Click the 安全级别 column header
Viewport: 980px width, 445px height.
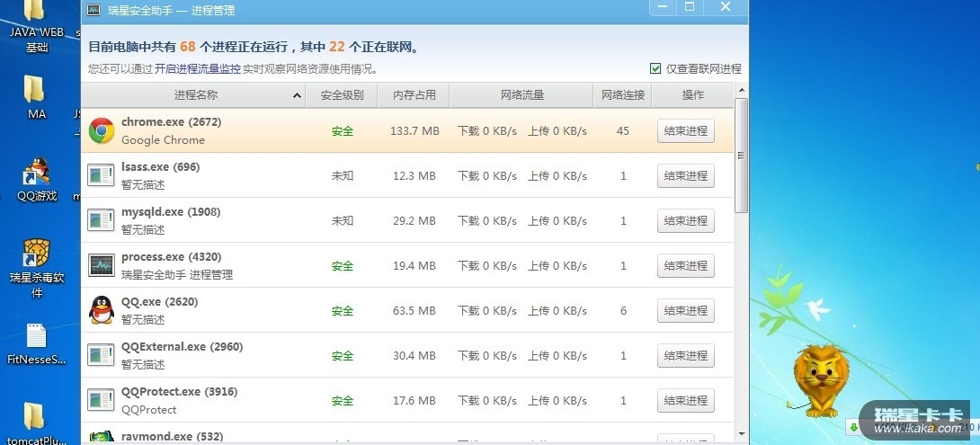[x=342, y=95]
